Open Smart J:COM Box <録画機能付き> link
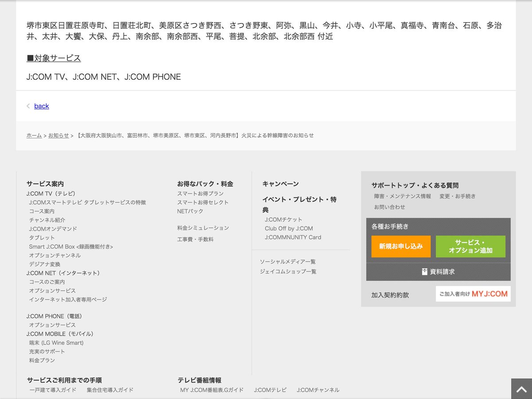The image size is (532, 399). (x=71, y=246)
